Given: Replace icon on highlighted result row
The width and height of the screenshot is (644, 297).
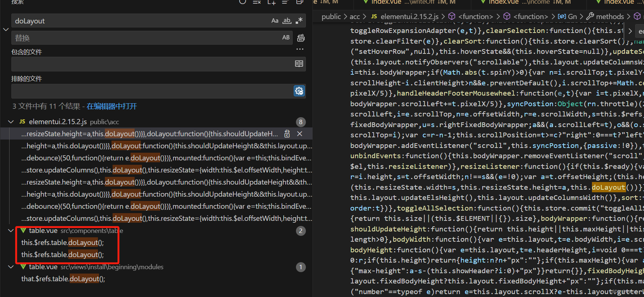Looking at the screenshot, I should click(x=287, y=134).
